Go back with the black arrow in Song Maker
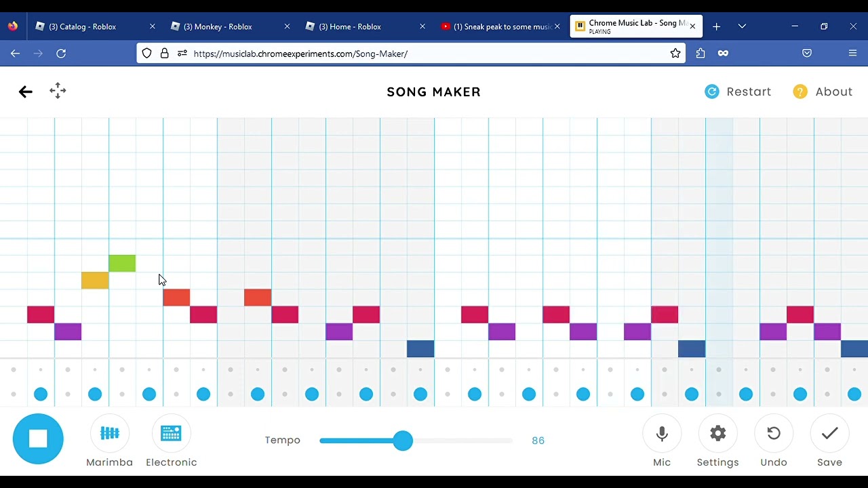The height and width of the screenshot is (488, 868). click(x=25, y=91)
